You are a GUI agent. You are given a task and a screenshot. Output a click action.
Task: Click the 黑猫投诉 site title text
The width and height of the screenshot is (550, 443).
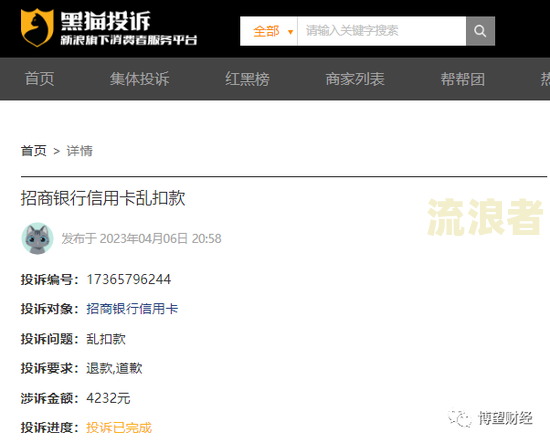pos(106,21)
